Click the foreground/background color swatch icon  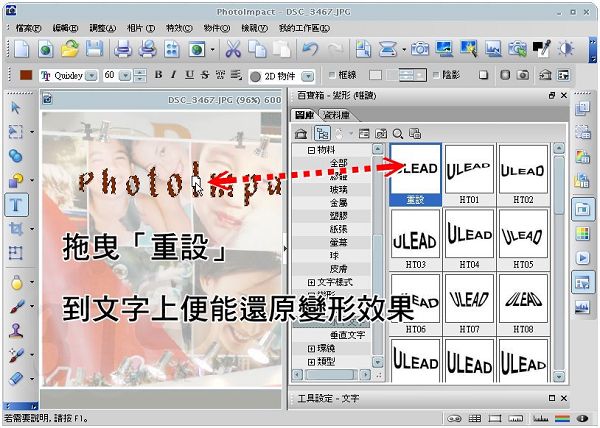coord(541,49)
